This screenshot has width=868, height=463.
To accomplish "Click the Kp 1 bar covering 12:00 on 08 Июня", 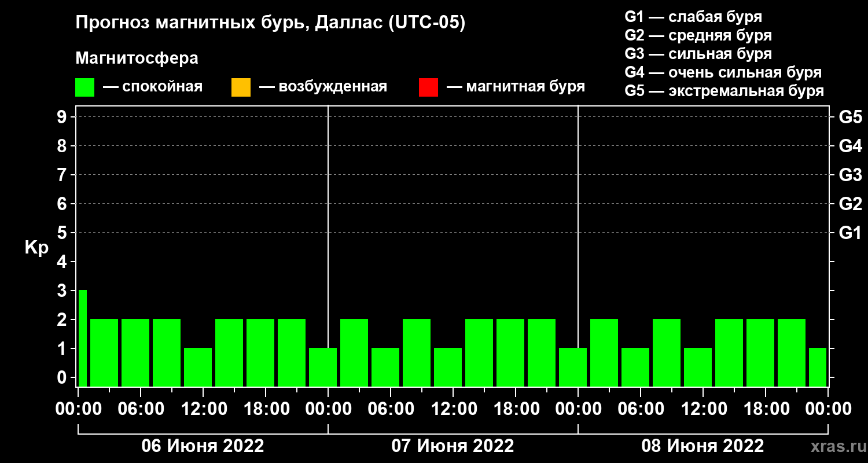I will [x=698, y=367].
